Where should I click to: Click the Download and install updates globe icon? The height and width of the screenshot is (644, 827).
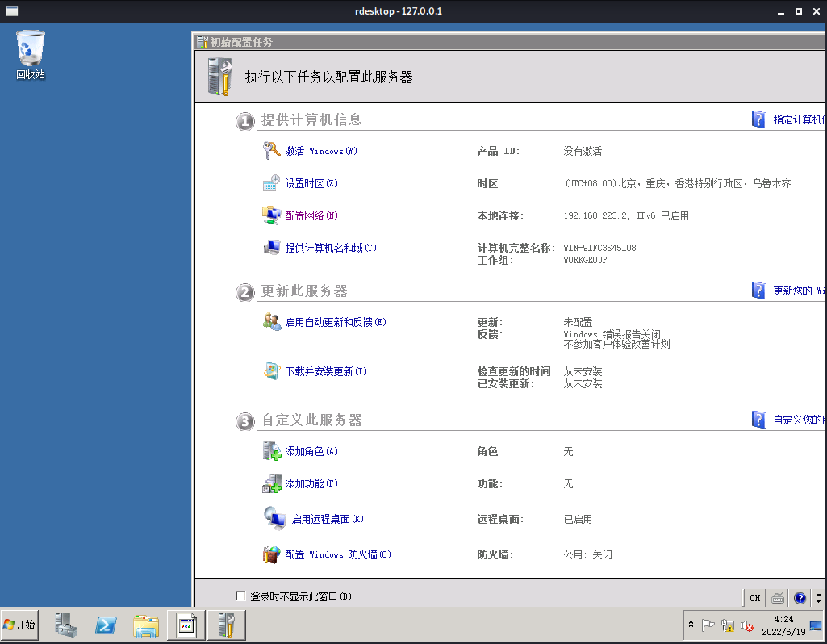pyautogui.click(x=273, y=370)
